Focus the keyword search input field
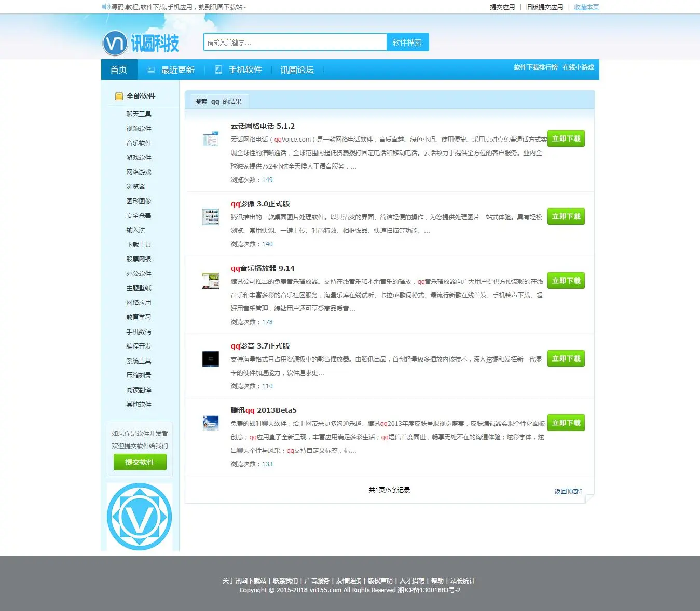 point(295,43)
